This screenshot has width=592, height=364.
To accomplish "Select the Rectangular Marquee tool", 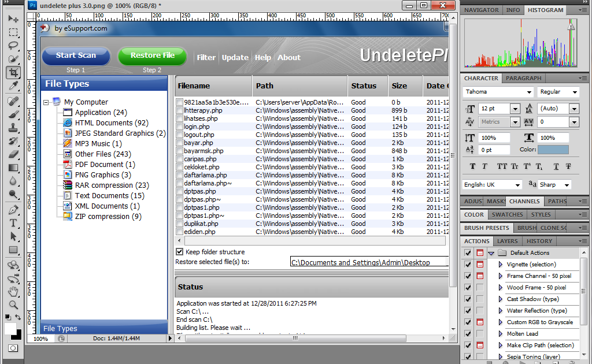I will 13,32.
